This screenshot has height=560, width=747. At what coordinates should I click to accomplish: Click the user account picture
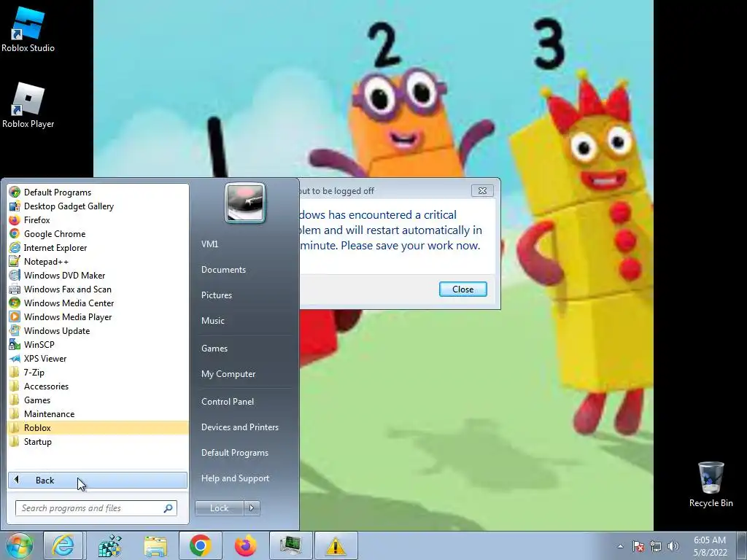[245, 203]
